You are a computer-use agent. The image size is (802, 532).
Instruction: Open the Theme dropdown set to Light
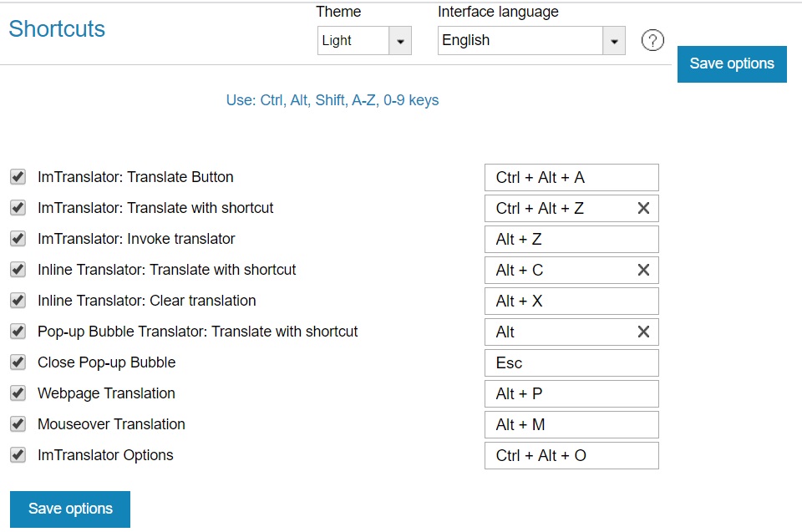364,40
